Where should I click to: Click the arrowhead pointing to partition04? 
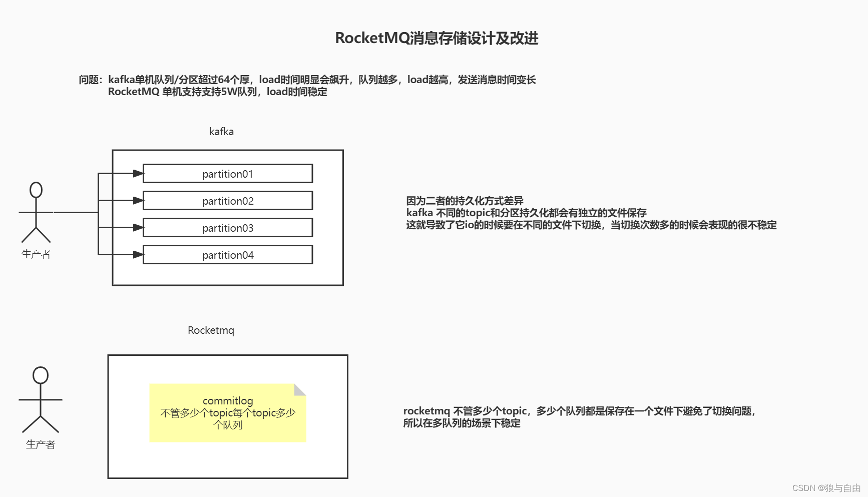tap(139, 255)
